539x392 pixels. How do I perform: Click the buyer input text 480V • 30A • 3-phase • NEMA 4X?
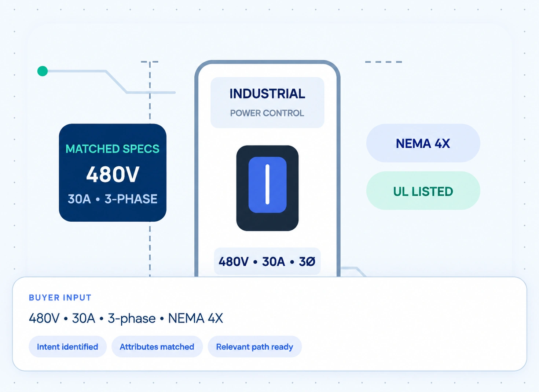pyautogui.click(x=126, y=318)
